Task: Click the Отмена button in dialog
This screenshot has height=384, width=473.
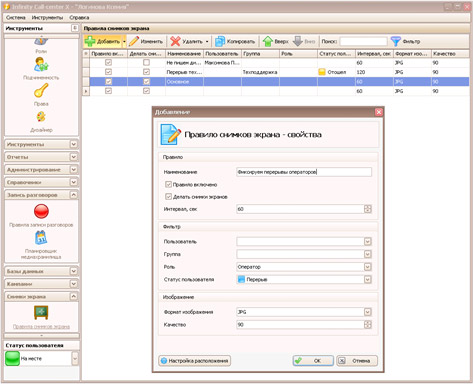Action: (357, 361)
